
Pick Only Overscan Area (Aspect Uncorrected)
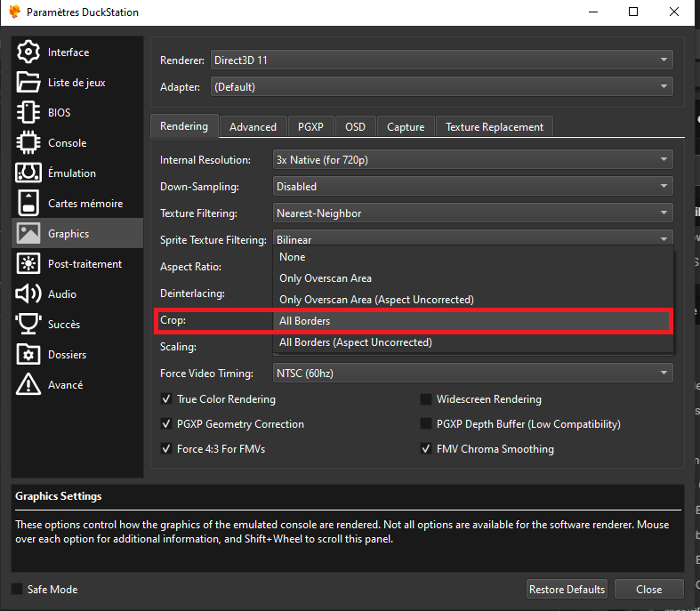[x=473, y=300]
